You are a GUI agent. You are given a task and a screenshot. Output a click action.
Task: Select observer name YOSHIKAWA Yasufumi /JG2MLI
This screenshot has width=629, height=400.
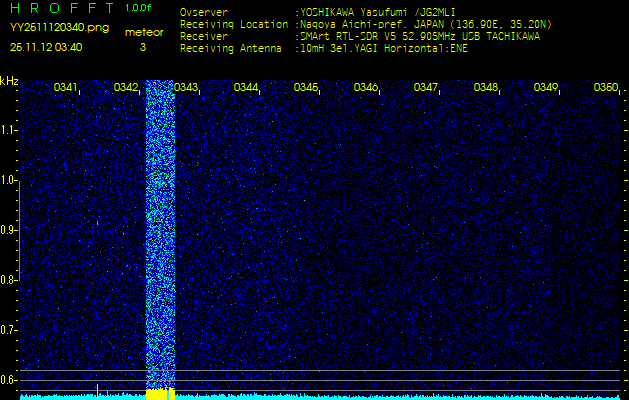pos(377,12)
